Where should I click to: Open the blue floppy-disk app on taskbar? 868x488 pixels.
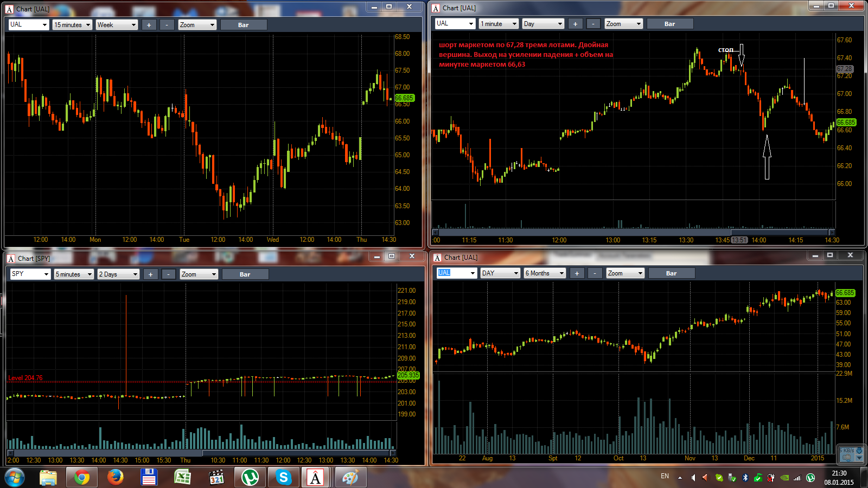click(x=149, y=477)
